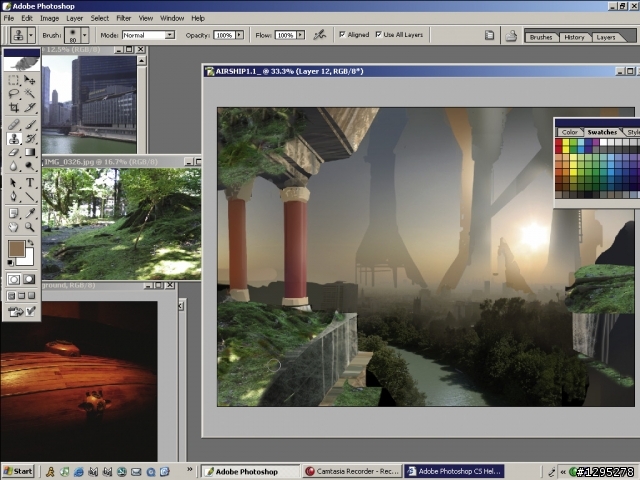Image resolution: width=640 pixels, height=480 pixels.
Task: Click the feather logo atop the toolbox
Action: pyautogui.click(x=22, y=63)
